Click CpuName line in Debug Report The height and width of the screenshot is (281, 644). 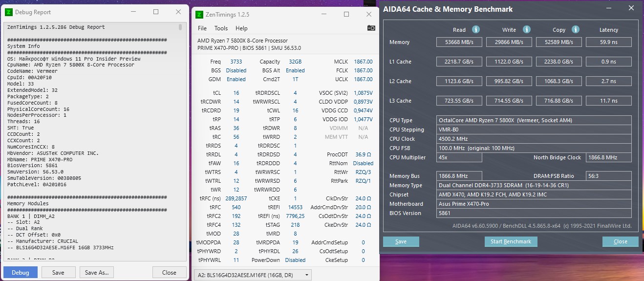(x=70, y=65)
